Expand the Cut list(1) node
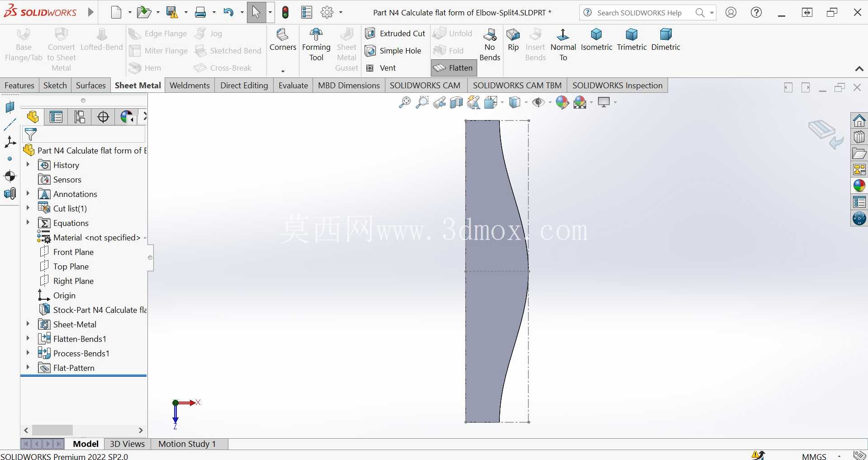The height and width of the screenshot is (460, 868). 28,208
